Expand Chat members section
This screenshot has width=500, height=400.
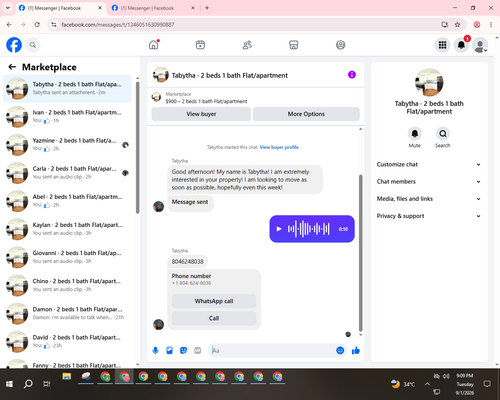tap(429, 182)
